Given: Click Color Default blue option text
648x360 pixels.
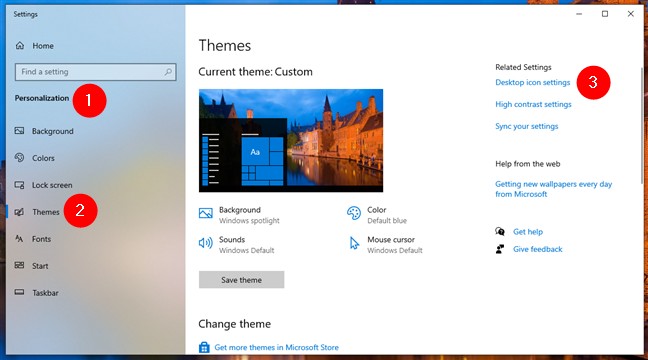Looking at the screenshot, I should pos(387,215).
